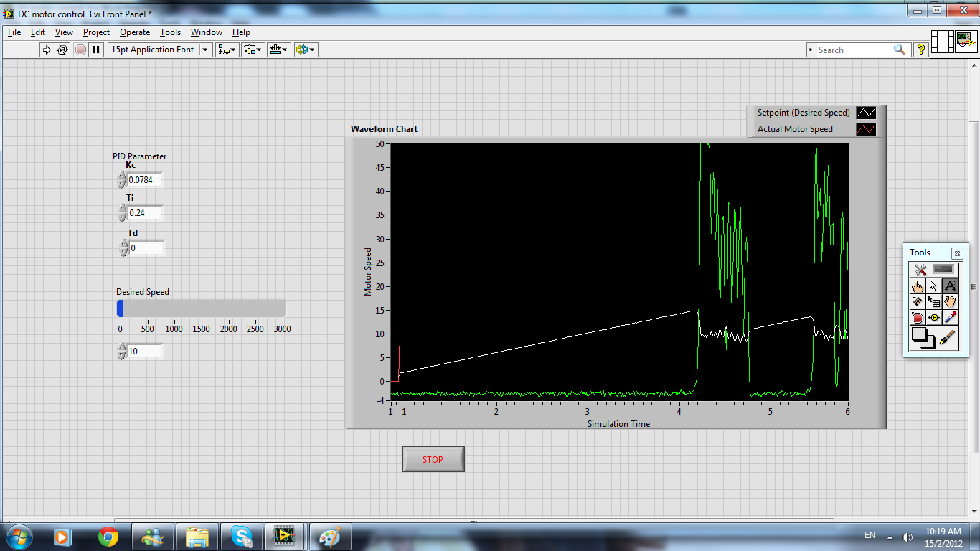Open the Resize Objects dropdown
Image resolution: width=980 pixels, height=551 pixels.
(278, 50)
